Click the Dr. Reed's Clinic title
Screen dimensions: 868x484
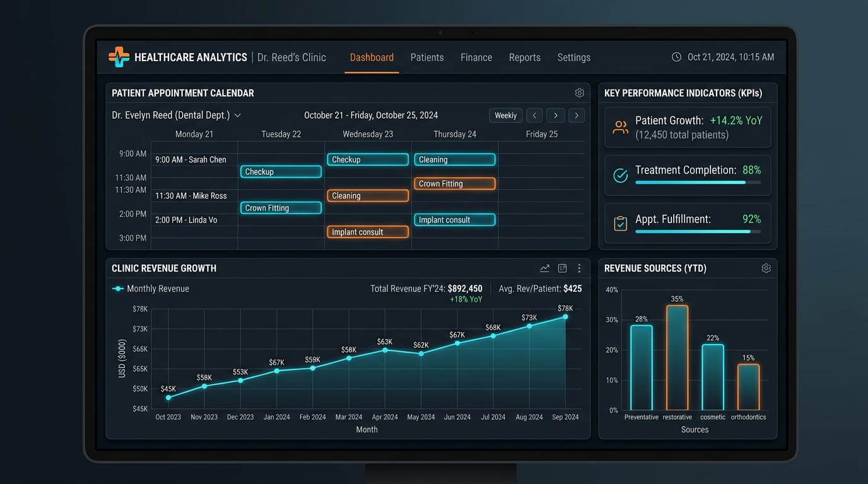291,57
